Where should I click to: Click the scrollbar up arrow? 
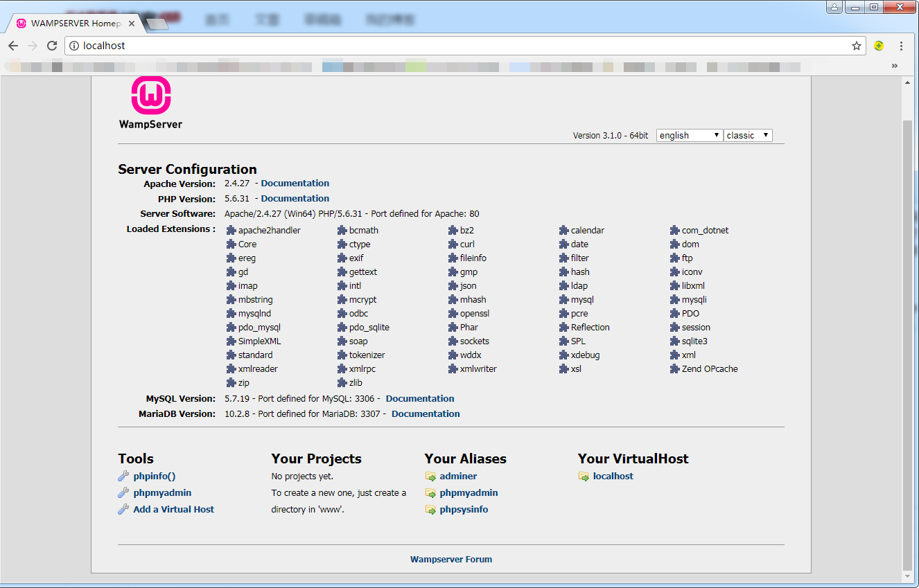click(x=908, y=82)
